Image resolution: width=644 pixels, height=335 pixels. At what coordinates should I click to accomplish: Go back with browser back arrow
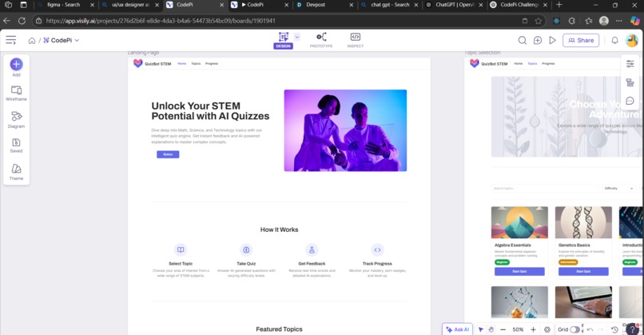pyautogui.click(x=6, y=21)
